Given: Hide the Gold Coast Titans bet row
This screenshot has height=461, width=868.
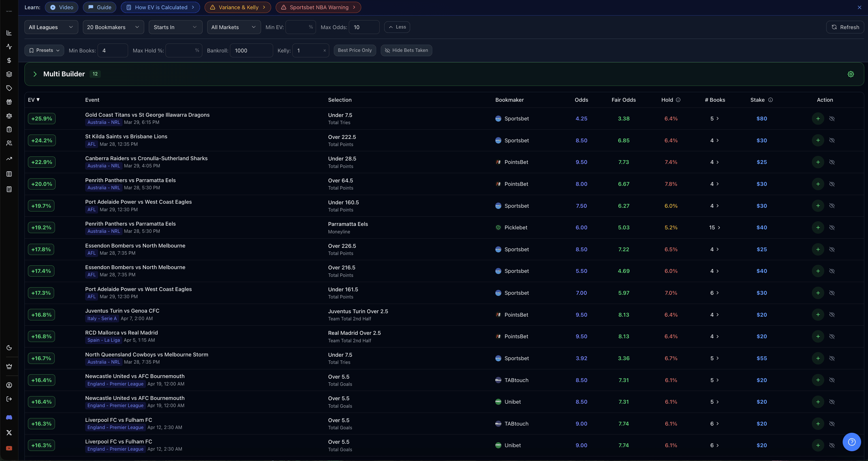Looking at the screenshot, I should click(832, 119).
